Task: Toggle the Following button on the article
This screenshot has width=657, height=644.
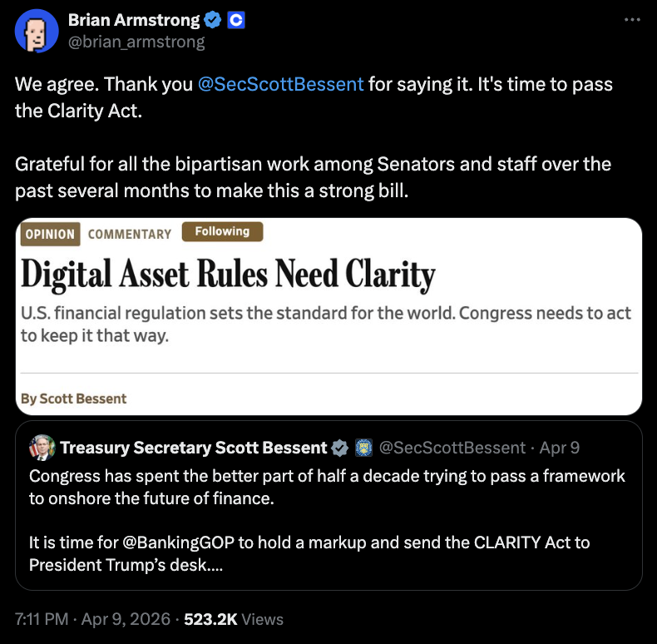Action: pos(222,232)
